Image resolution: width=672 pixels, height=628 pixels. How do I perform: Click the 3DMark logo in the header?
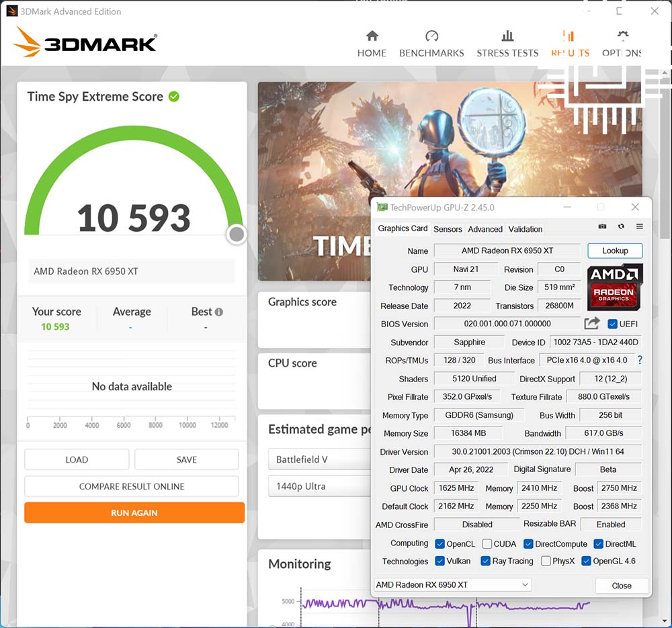(85, 42)
